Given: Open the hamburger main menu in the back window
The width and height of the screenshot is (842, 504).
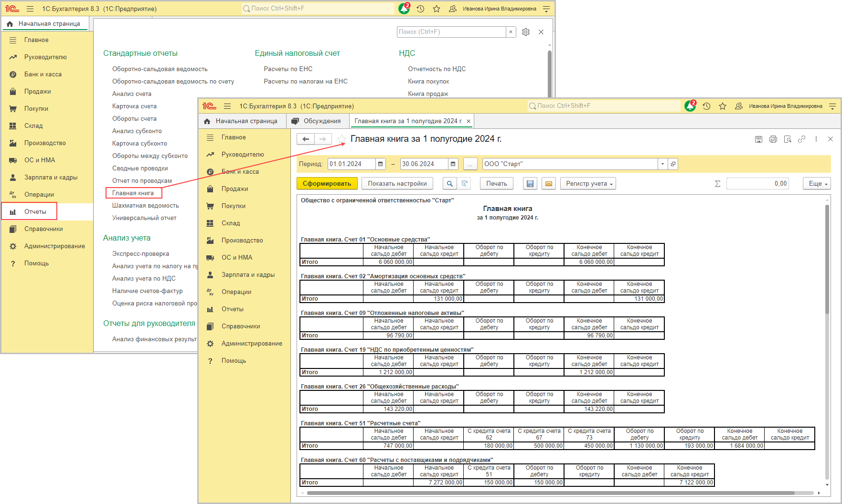Looking at the screenshot, I should pyautogui.click(x=30, y=9).
